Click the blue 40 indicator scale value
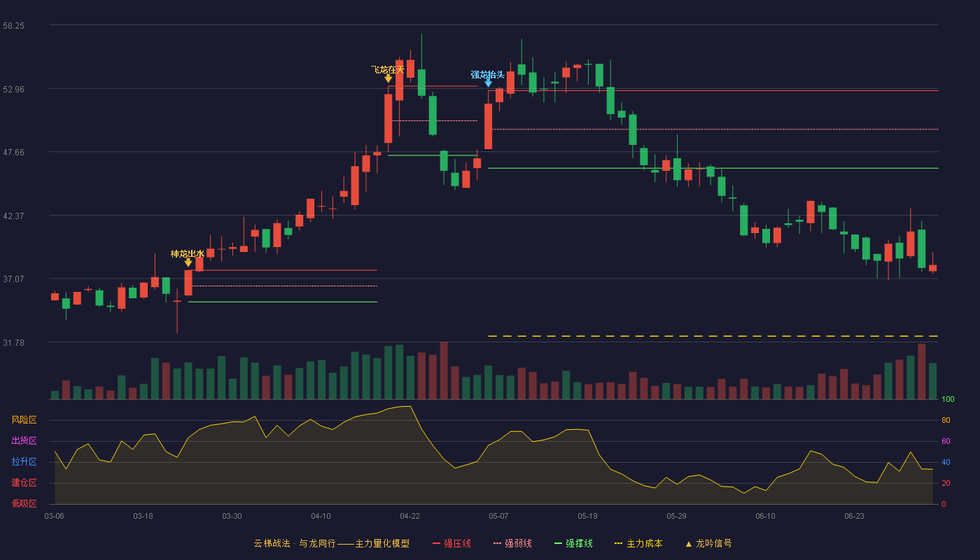 (x=946, y=462)
